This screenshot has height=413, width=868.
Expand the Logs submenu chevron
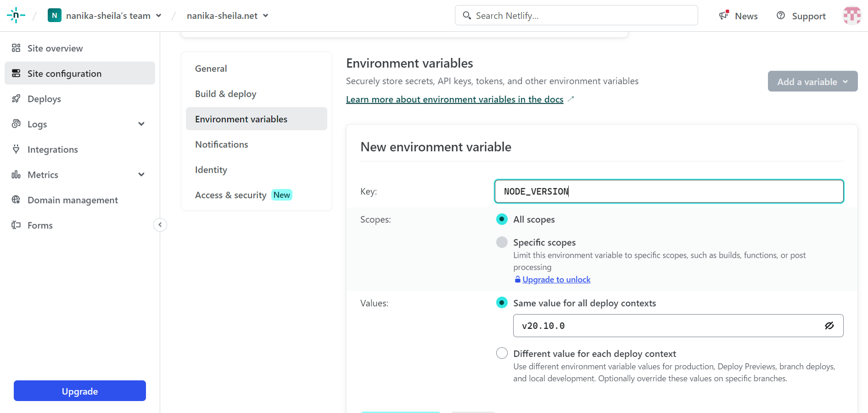(x=141, y=124)
